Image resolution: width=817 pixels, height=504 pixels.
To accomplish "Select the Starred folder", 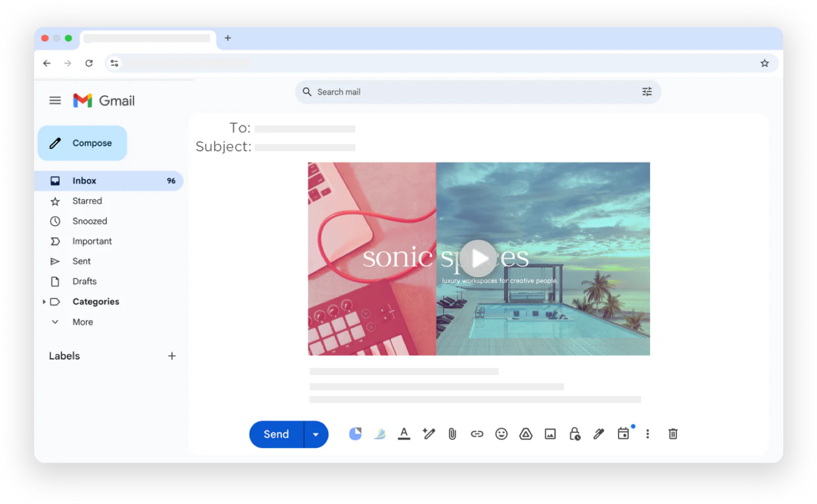I will click(87, 200).
